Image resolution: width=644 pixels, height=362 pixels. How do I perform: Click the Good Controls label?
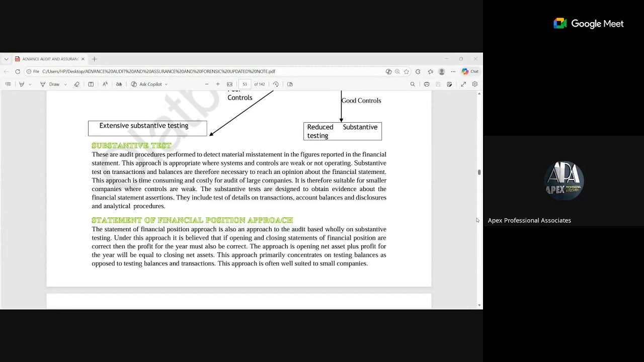361,101
